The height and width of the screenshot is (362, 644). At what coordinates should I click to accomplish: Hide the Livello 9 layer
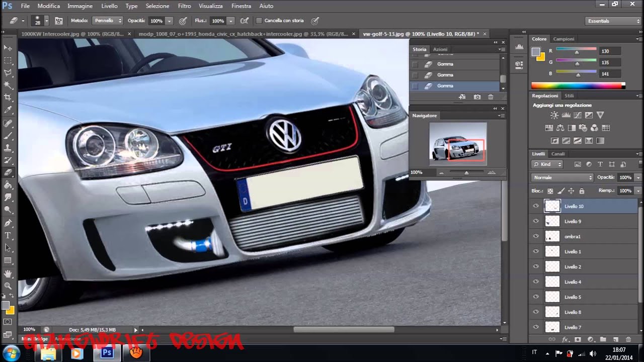[536, 221]
